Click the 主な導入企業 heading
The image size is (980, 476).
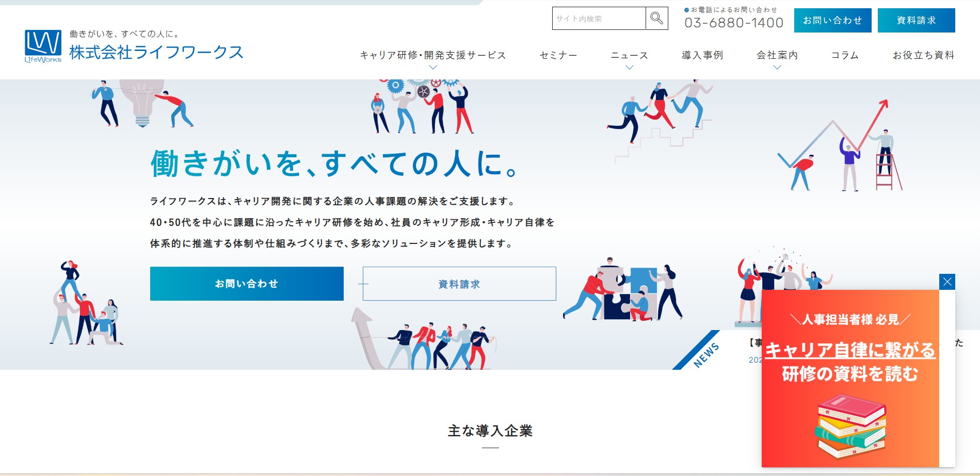pos(490,431)
